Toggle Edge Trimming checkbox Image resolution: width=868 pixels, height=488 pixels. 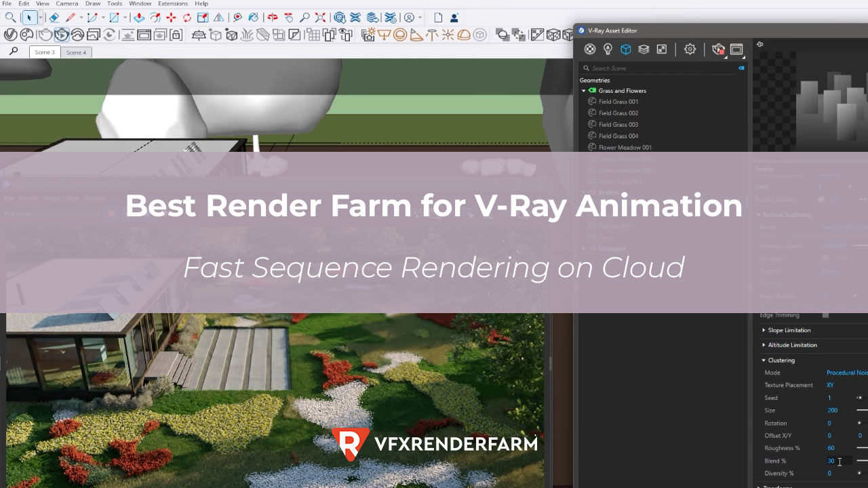(825, 315)
